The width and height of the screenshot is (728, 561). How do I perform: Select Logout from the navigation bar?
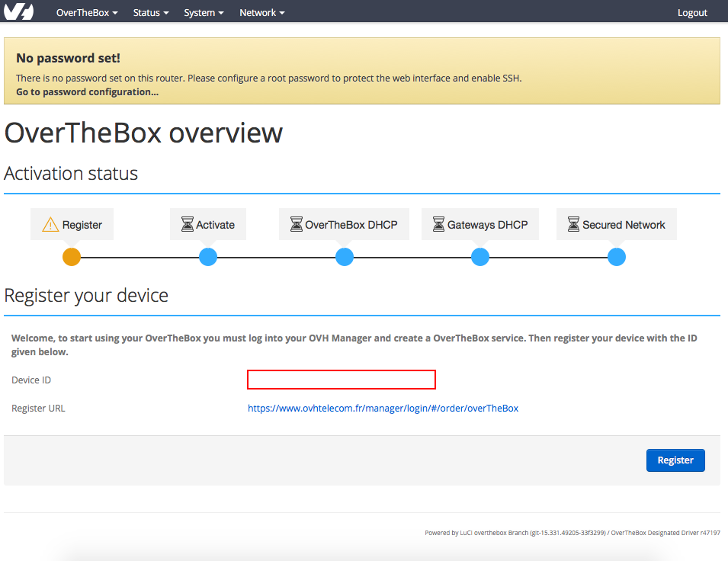691,11
